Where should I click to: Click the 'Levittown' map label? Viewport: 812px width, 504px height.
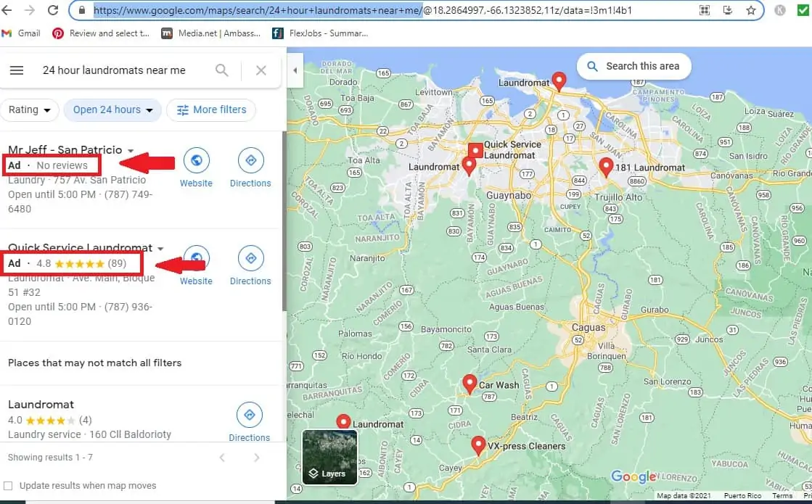(433, 92)
